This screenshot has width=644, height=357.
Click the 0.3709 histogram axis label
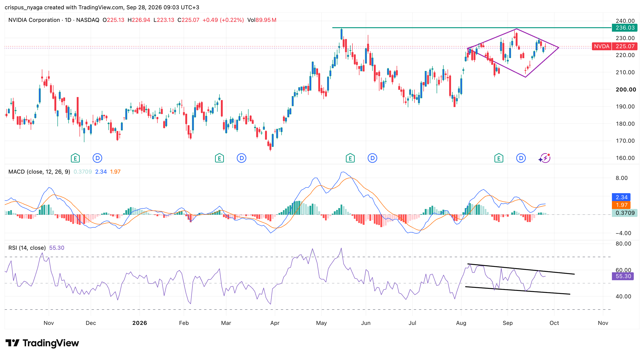click(624, 213)
